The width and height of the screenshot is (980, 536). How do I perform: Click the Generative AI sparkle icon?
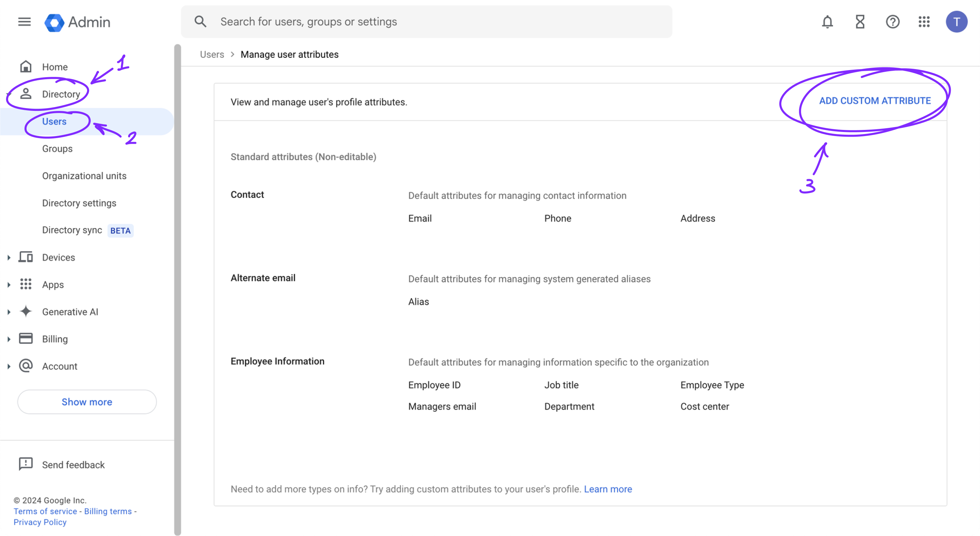click(x=25, y=311)
